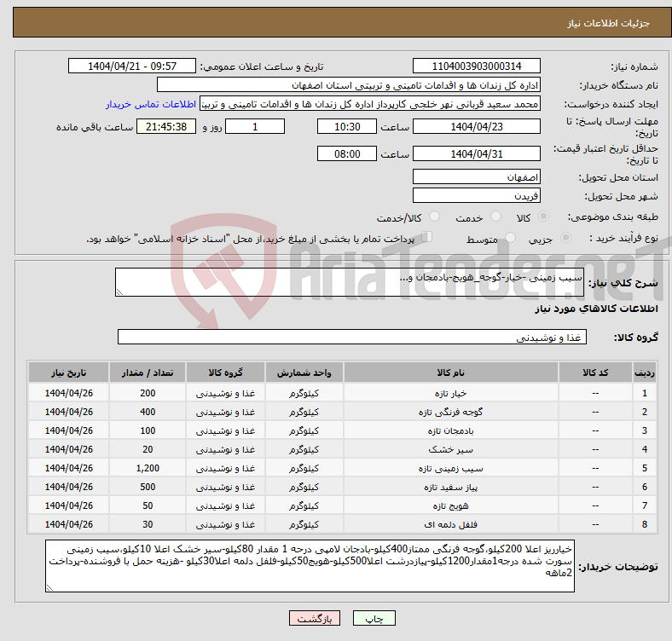672x641 pixels.
Task: Click the نام کالا column header
Action: point(451,372)
